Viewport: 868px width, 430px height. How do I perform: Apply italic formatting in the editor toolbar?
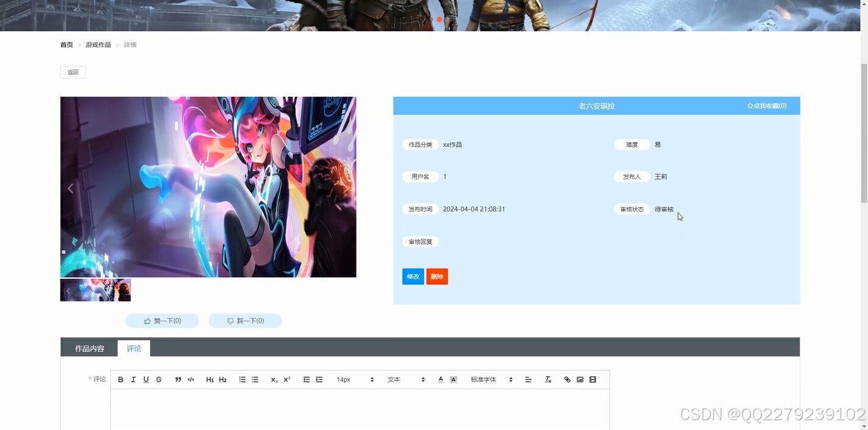coord(133,379)
